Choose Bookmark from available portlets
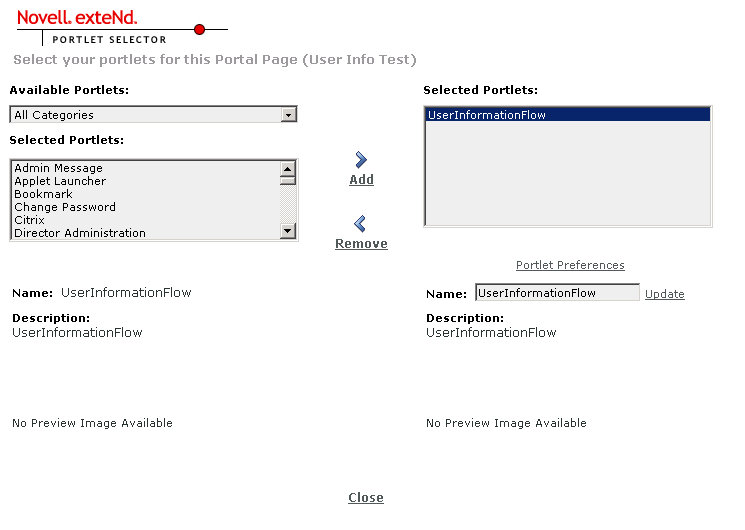The height and width of the screenshot is (530, 745). coord(43,194)
